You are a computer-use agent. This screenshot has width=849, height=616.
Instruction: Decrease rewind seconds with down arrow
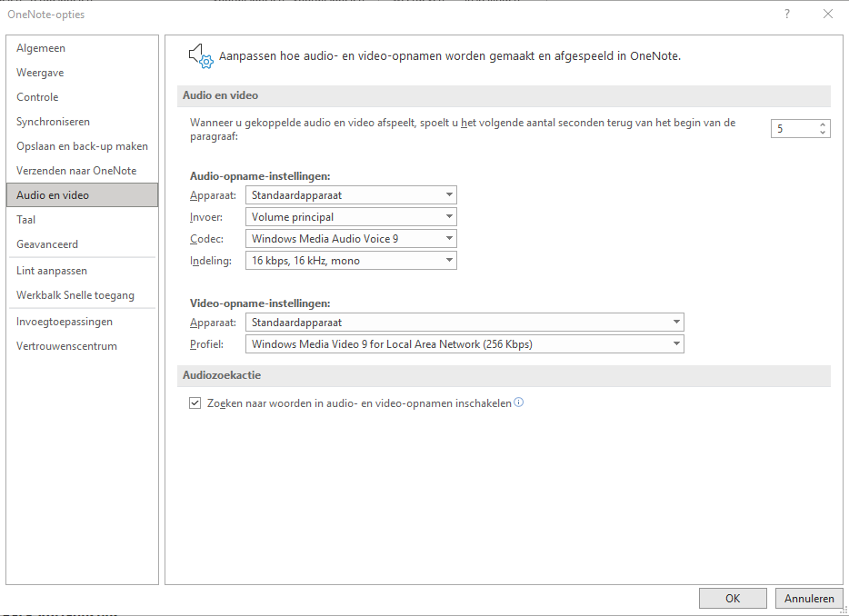pos(823,132)
